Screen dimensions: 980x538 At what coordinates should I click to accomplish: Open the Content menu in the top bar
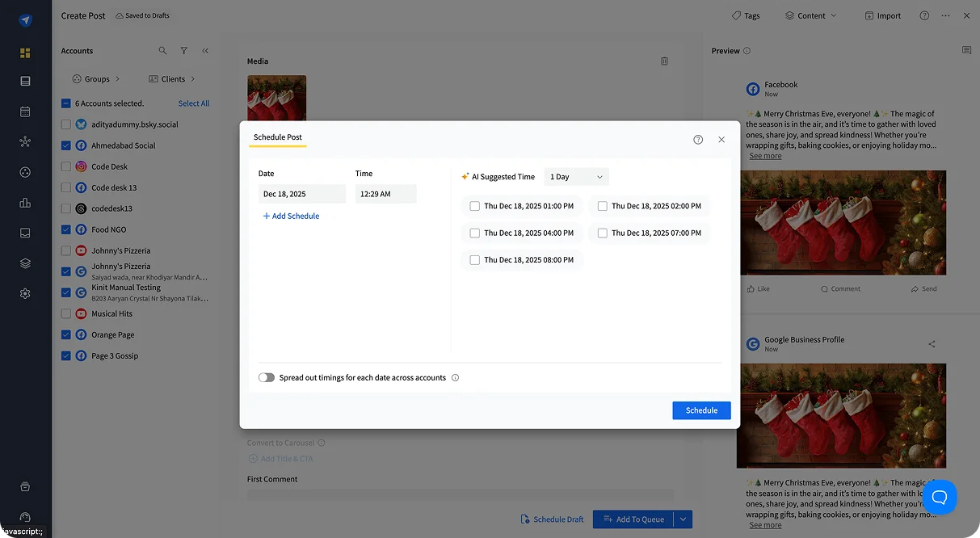[x=810, y=15]
